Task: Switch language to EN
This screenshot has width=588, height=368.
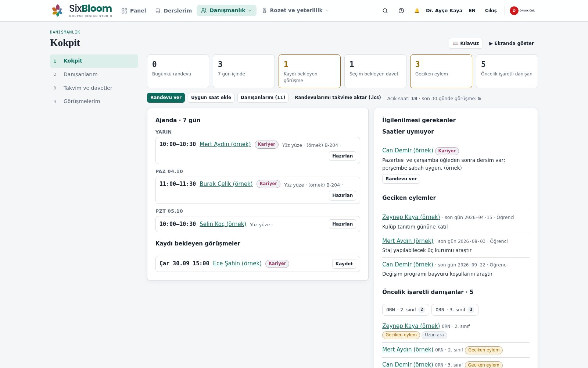Action: 472,11
